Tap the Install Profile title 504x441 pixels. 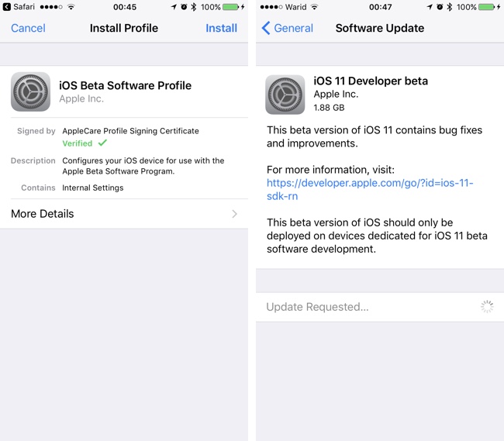(124, 28)
